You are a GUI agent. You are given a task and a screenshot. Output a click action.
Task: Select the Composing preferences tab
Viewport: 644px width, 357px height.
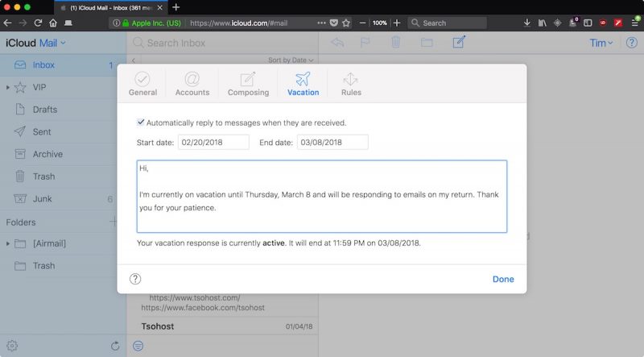tap(248, 84)
